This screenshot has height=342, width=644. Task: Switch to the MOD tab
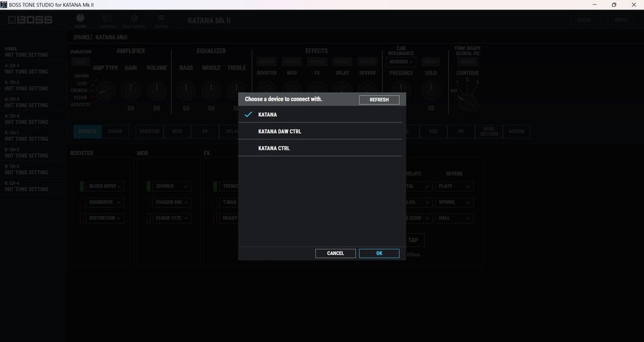pyautogui.click(x=177, y=131)
